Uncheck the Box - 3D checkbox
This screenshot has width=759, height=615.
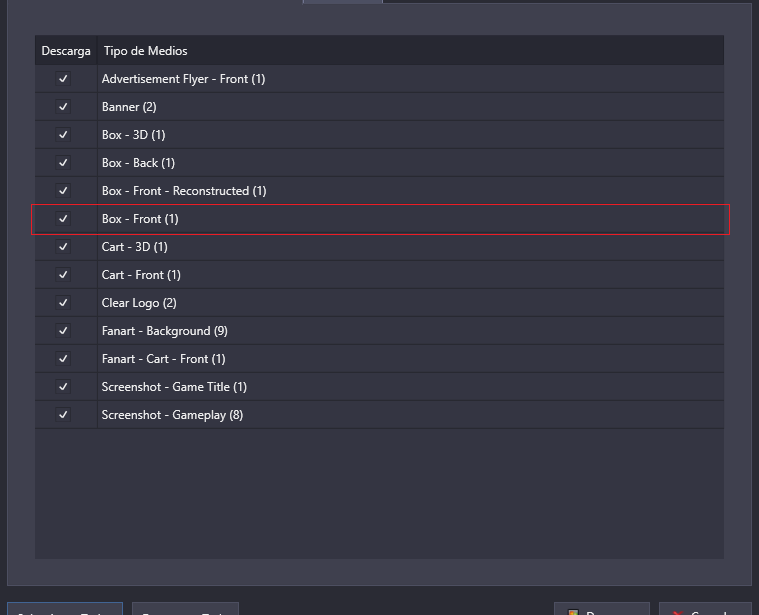click(x=63, y=135)
